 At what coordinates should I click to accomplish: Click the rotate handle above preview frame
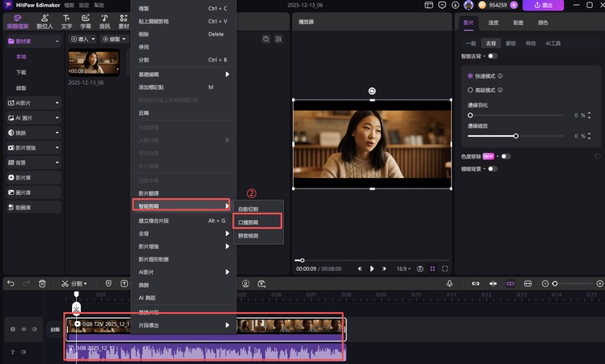372,91
